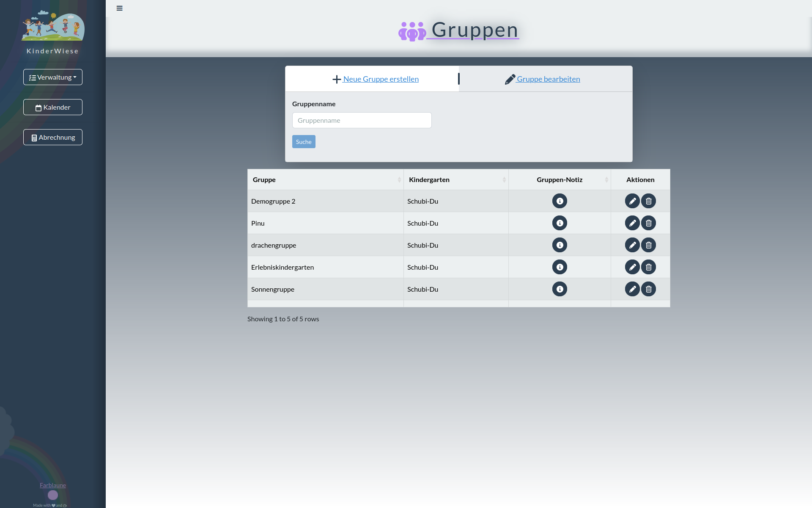
Task: Click the KinderWiese logo image
Action: pyautogui.click(x=53, y=25)
